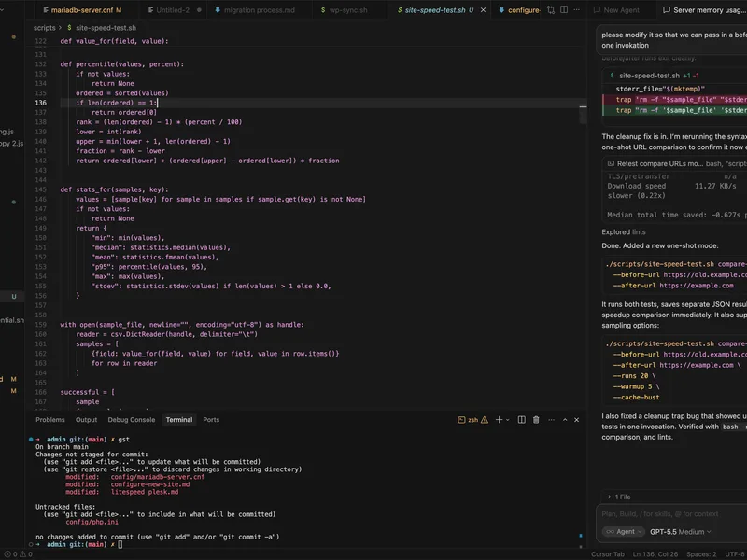Open the Output panel tab
This screenshot has height=560, width=747.
[x=86, y=419]
